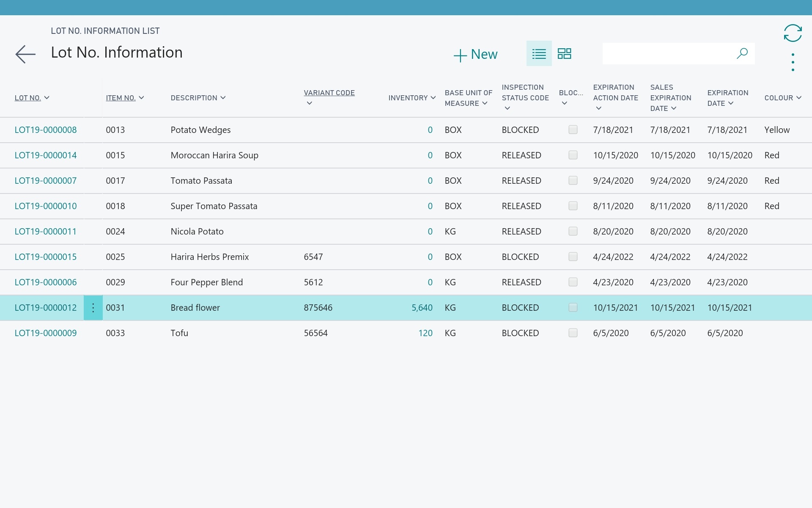This screenshot has height=508, width=812.
Task: Open the Description column header menu
Action: coord(223,98)
